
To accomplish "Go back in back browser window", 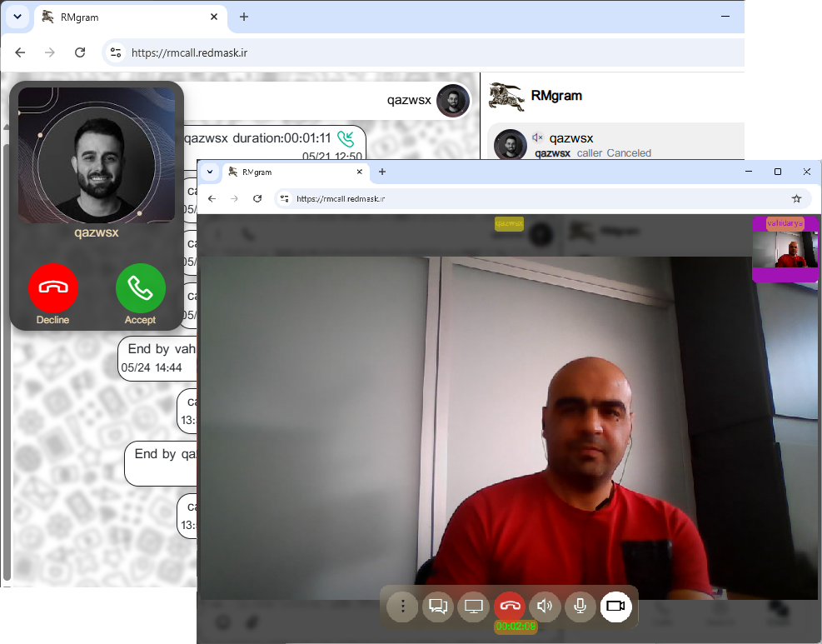I will click(20, 52).
